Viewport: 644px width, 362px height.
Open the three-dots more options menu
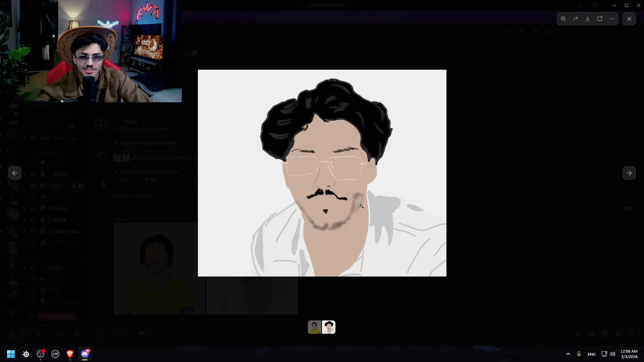[612, 19]
